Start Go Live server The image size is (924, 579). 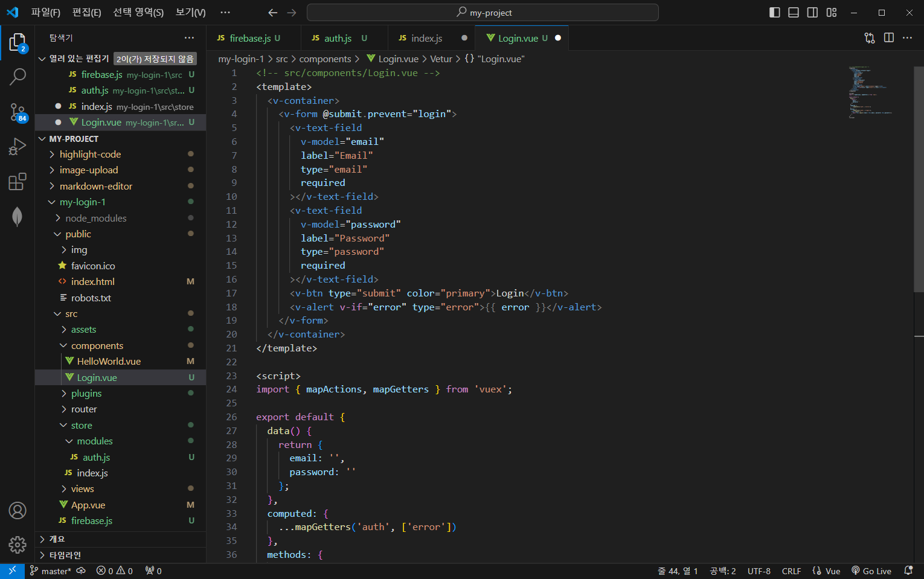click(x=871, y=571)
